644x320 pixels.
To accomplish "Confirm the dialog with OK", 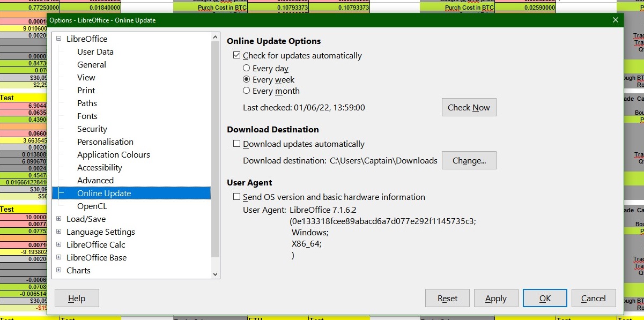I will 545,299.
